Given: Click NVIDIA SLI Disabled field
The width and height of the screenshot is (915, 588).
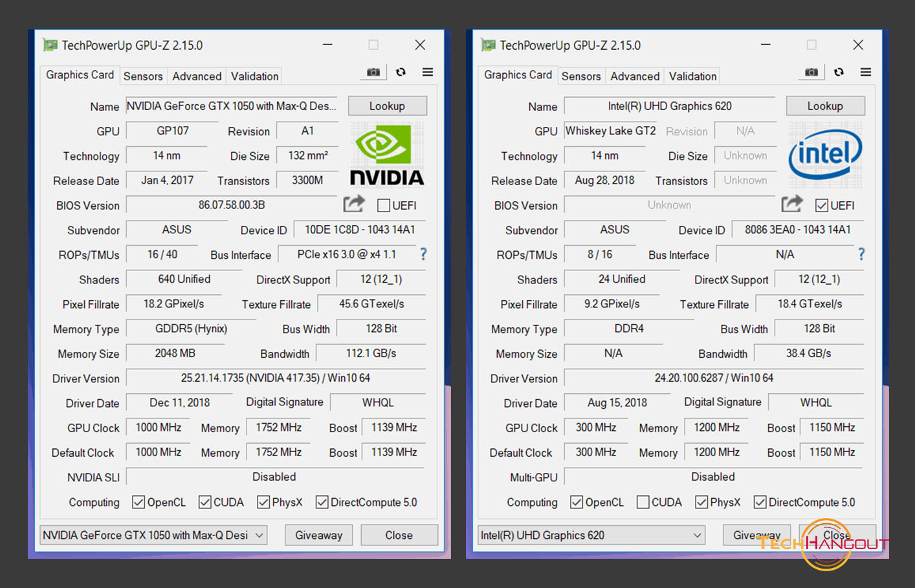Looking at the screenshot, I should (x=274, y=477).
